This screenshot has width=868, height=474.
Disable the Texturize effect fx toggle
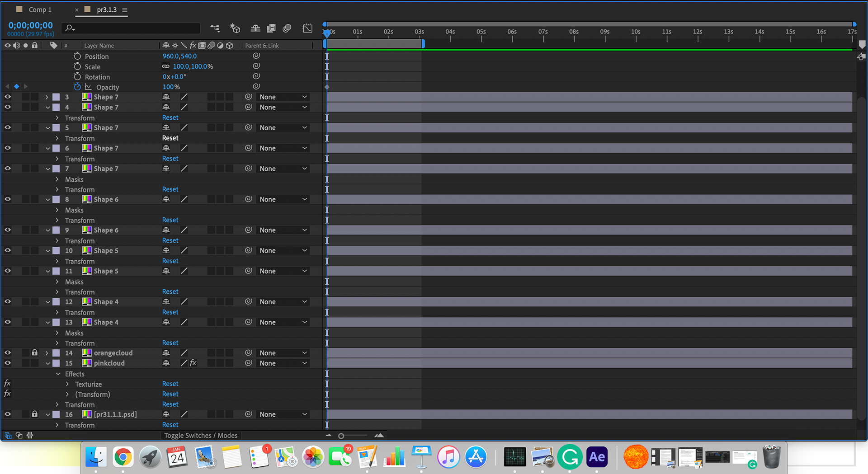pos(7,384)
